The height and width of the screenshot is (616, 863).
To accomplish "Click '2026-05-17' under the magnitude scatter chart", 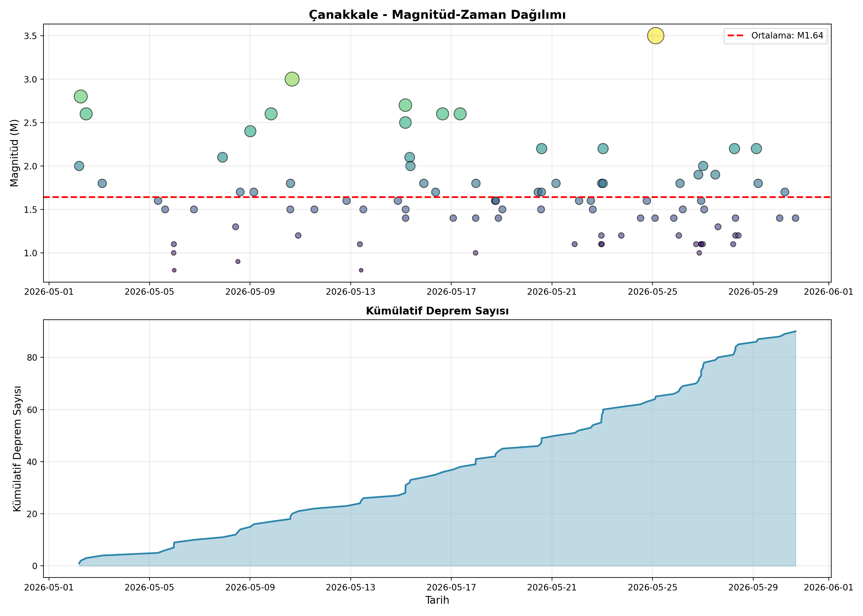I will [x=451, y=292].
